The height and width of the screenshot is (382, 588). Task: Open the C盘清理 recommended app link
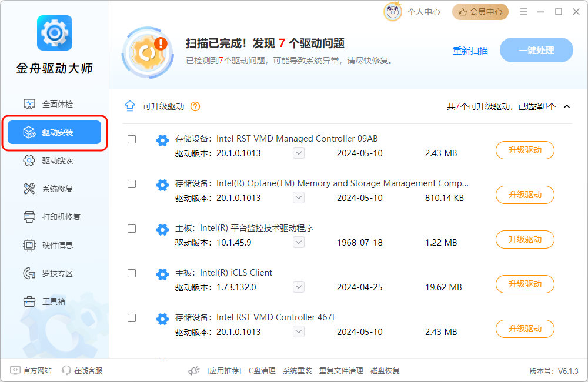click(262, 371)
